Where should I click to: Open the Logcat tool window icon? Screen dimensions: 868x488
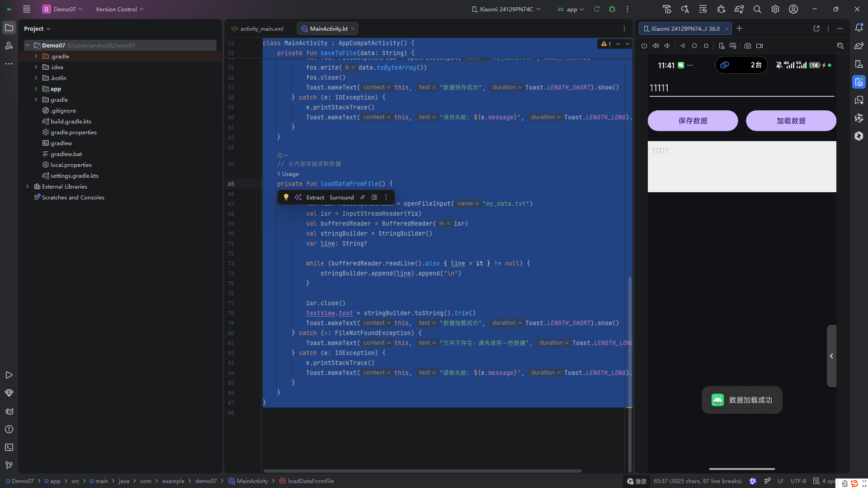point(9,411)
